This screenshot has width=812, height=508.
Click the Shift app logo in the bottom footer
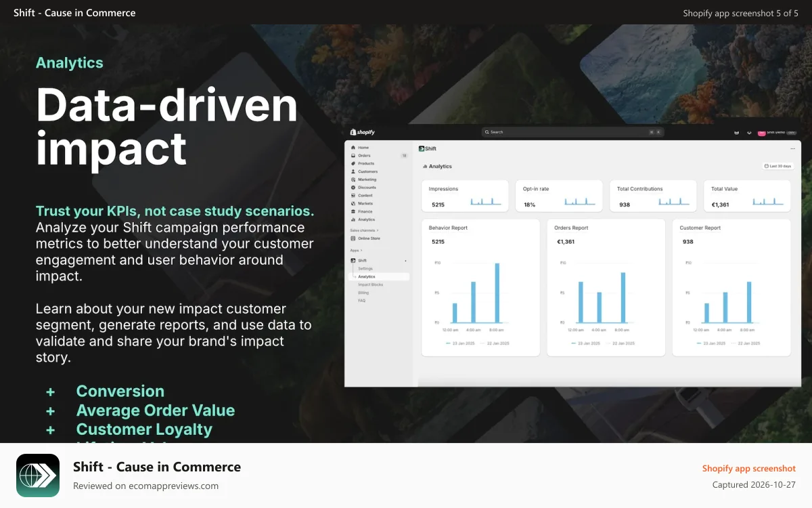point(38,475)
